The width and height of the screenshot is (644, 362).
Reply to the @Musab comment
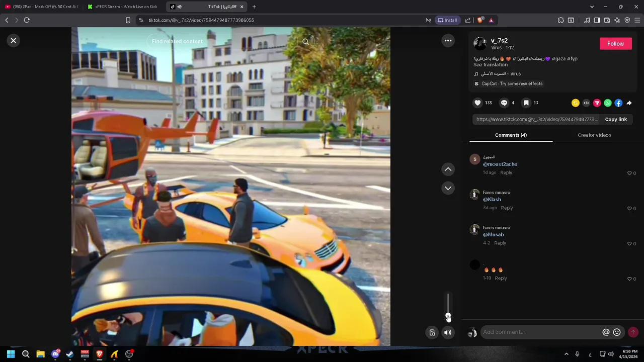pyautogui.click(x=500, y=243)
